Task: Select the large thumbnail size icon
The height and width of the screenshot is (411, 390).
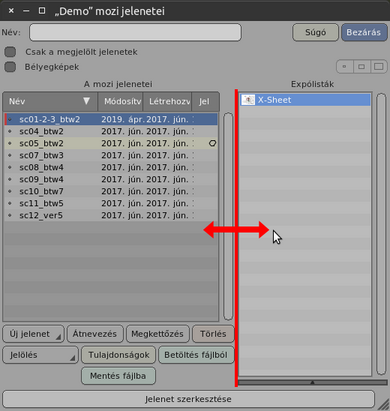Action: point(379,67)
